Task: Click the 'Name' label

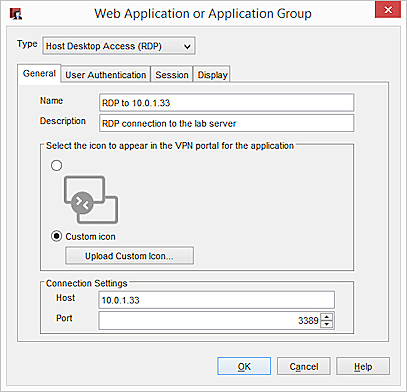Action: point(51,101)
